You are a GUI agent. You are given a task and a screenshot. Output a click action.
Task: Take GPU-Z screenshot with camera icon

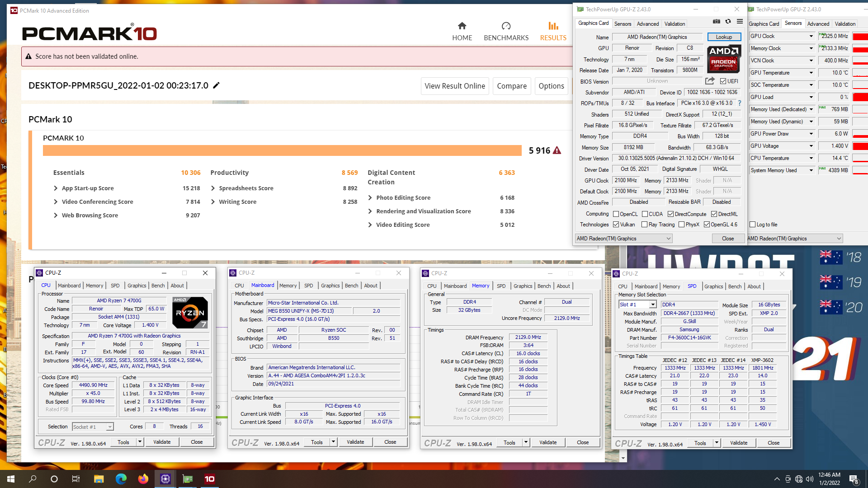717,22
